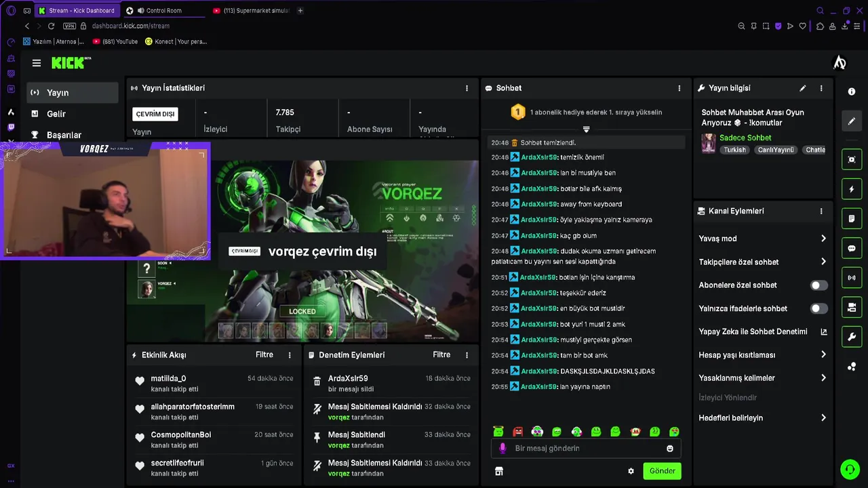Screen dimensions: 868x488
Task: Click the heart bookmark icon in address bar
Action: point(803,26)
